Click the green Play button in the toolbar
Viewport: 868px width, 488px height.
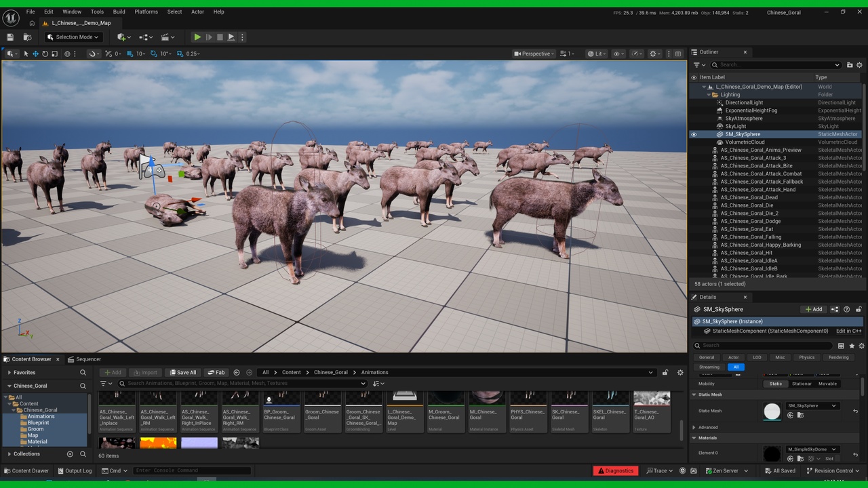click(x=197, y=37)
